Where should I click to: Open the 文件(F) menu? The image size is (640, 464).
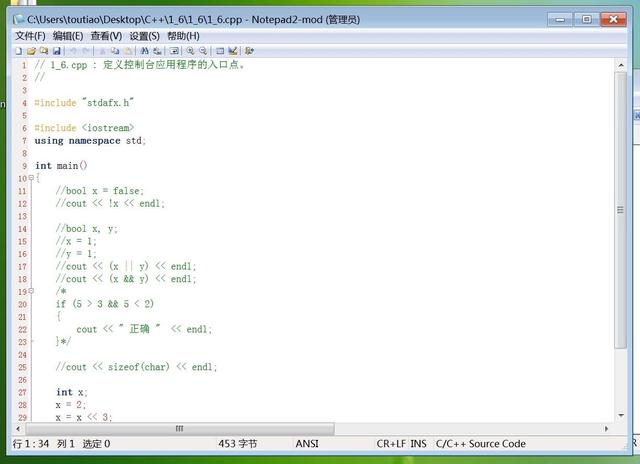click(x=30, y=36)
